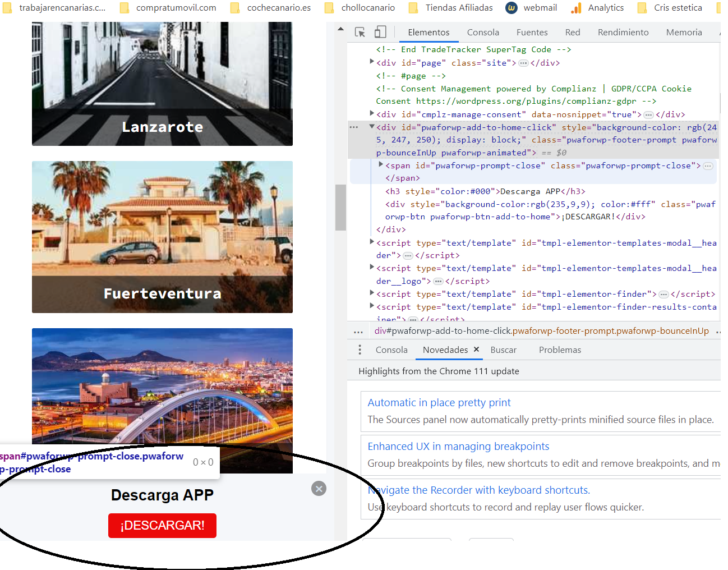Select the #page comment line

click(x=411, y=76)
